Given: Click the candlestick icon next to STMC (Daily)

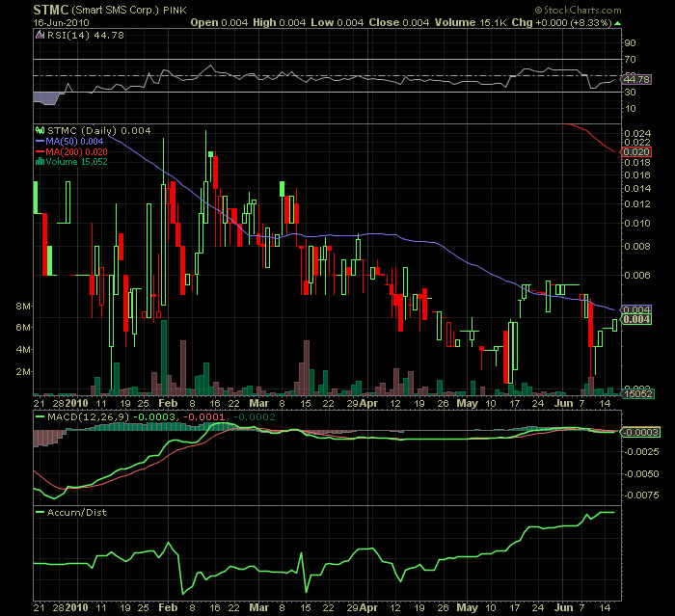Looking at the screenshot, I should 40,130.
